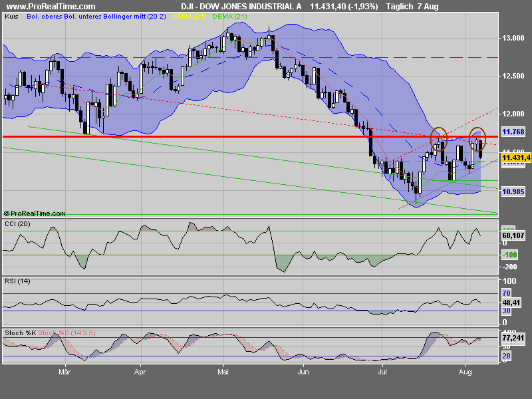Select the Bollinger mitt (20 2) legend entry
The height and width of the screenshot is (399, 532).
(132, 16)
